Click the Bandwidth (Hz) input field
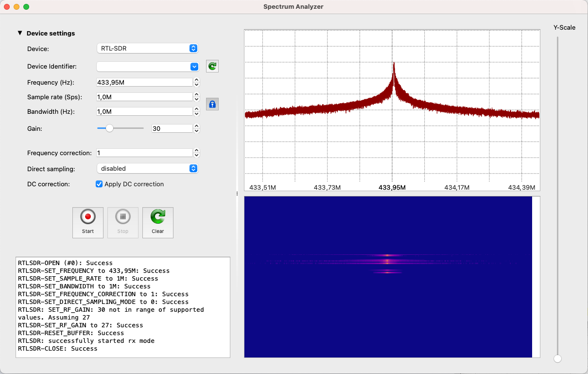Image resolution: width=588 pixels, height=374 pixels. (x=144, y=111)
